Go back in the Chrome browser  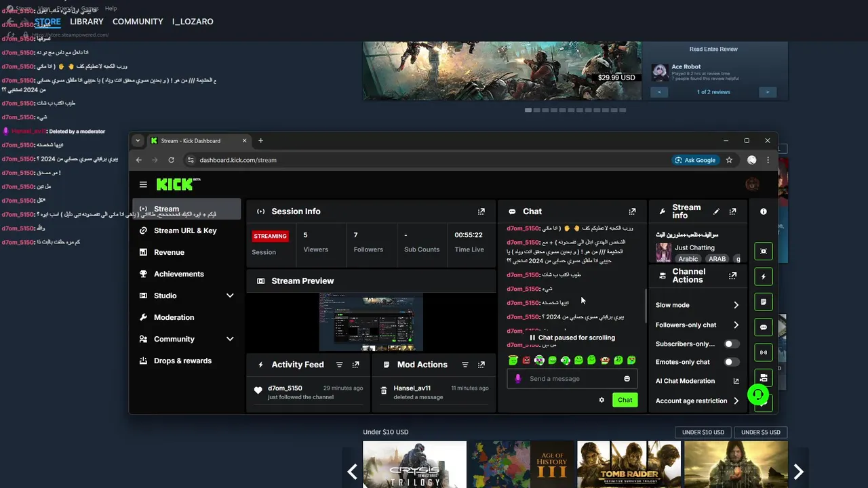coord(138,160)
